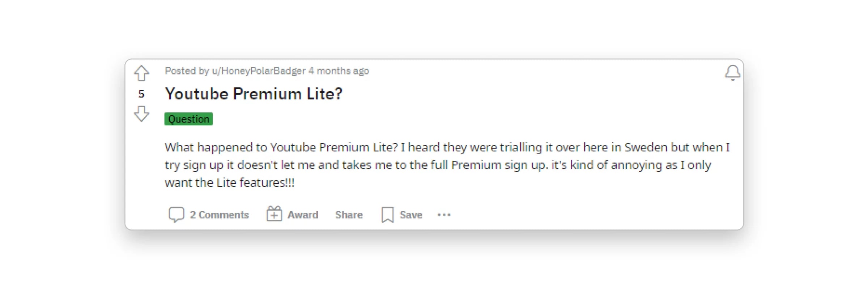Open the three-dots more options menu
The width and height of the screenshot is (868, 289).
pos(444,215)
